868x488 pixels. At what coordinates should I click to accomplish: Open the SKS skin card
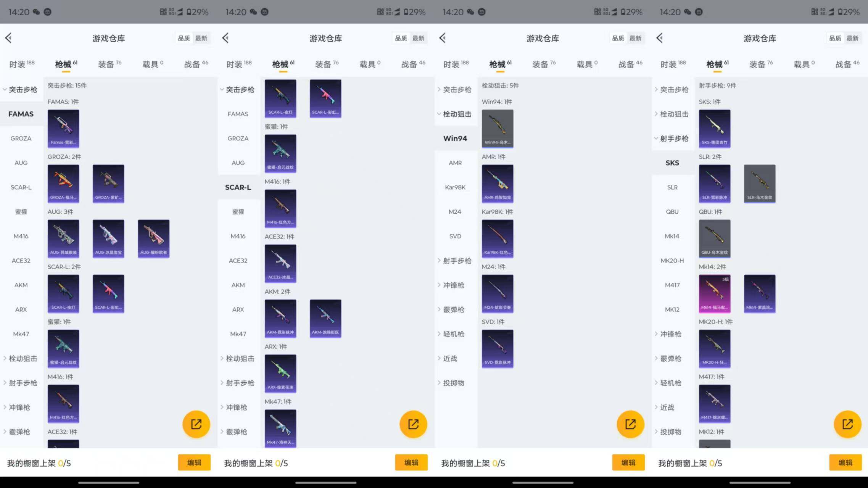715,129
